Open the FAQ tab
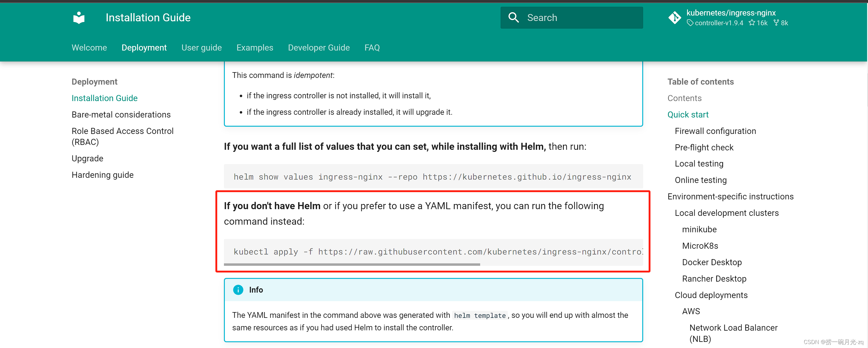The height and width of the screenshot is (348, 868). point(372,47)
